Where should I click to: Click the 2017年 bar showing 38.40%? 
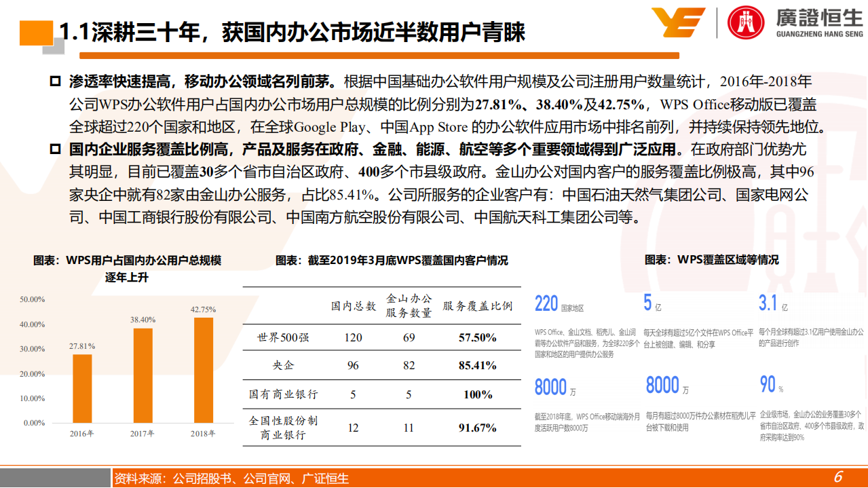coord(145,374)
